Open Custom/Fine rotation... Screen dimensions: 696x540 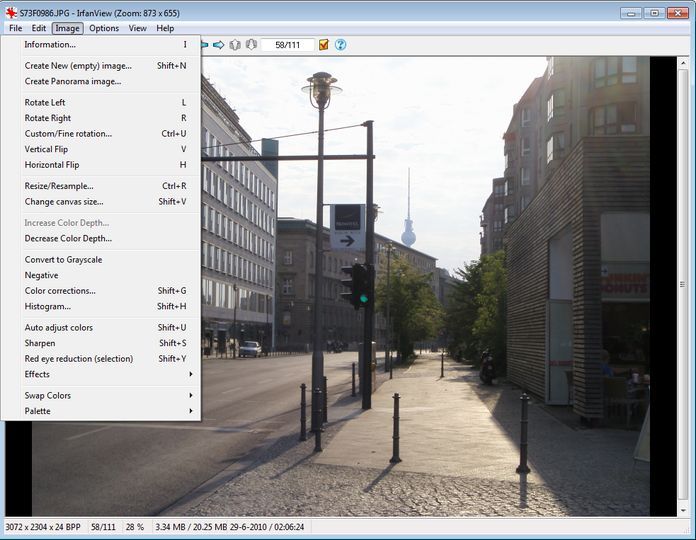coord(106,134)
